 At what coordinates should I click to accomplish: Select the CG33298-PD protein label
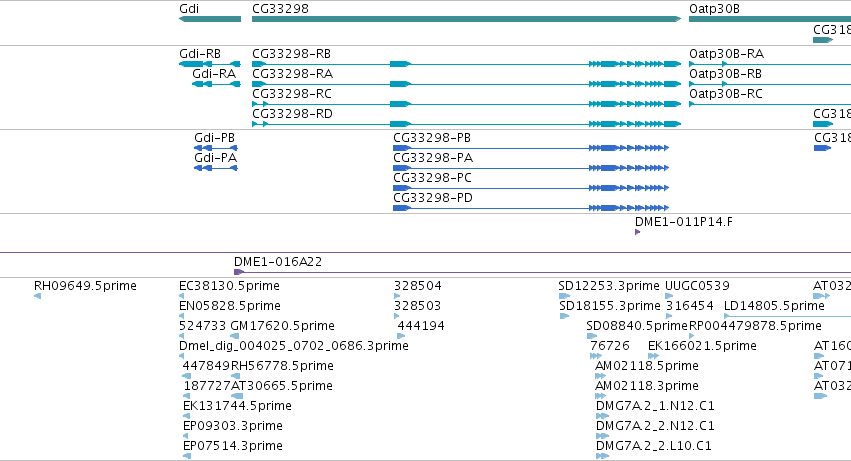[x=433, y=198]
